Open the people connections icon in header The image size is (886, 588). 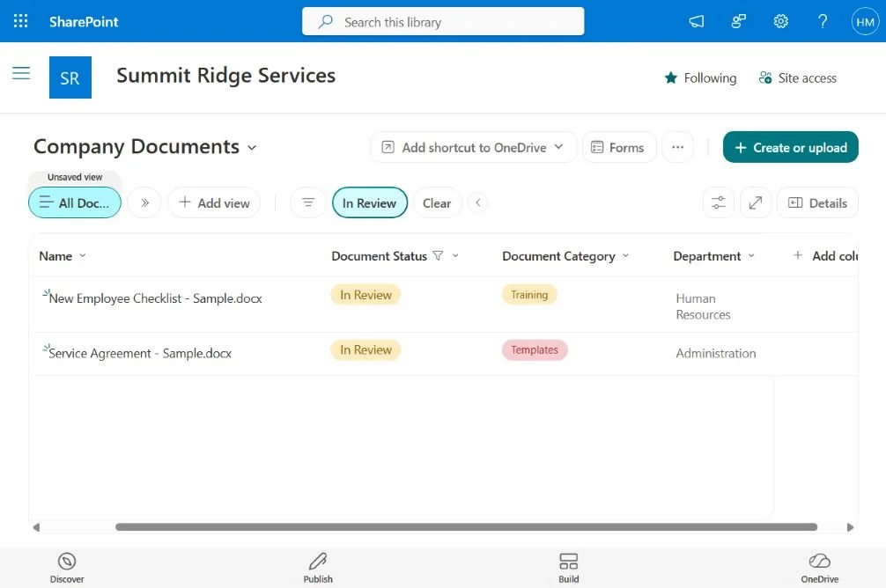point(739,21)
